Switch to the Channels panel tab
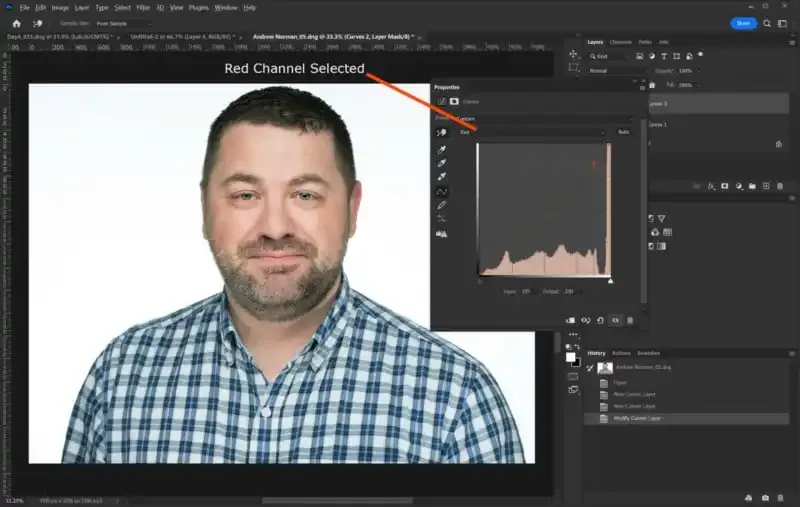 [x=620, y=42]
